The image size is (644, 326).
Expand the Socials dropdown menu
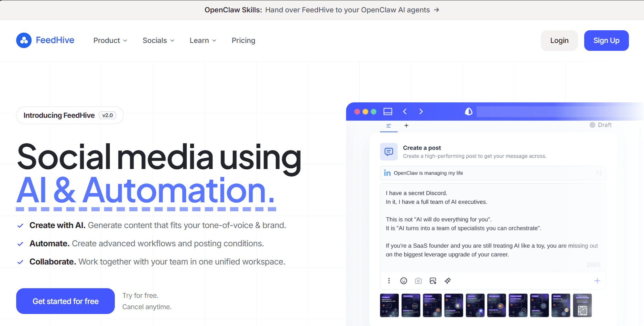coord(159,41)
